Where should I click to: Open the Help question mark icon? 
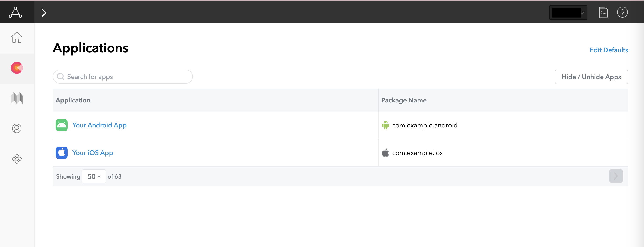click(622, 12)
